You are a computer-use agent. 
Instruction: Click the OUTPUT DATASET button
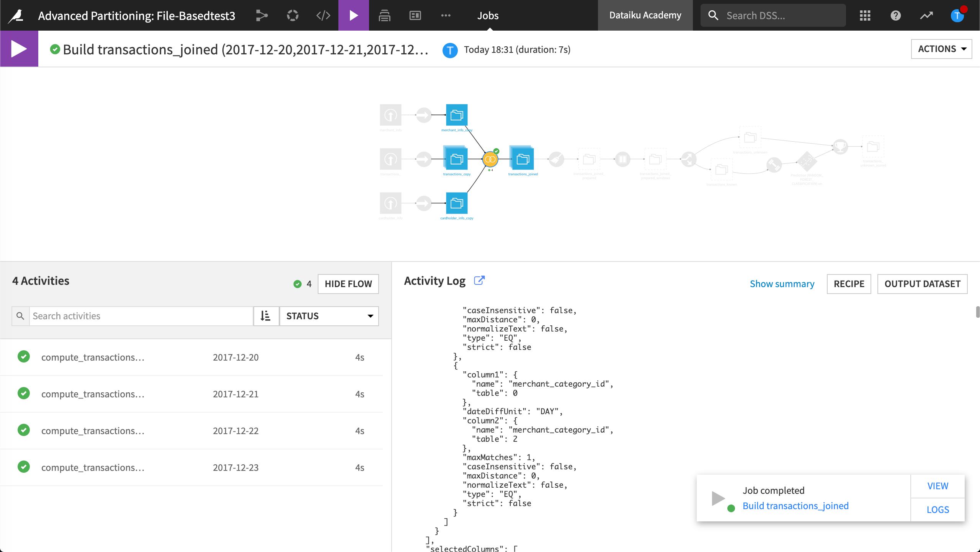922,284
